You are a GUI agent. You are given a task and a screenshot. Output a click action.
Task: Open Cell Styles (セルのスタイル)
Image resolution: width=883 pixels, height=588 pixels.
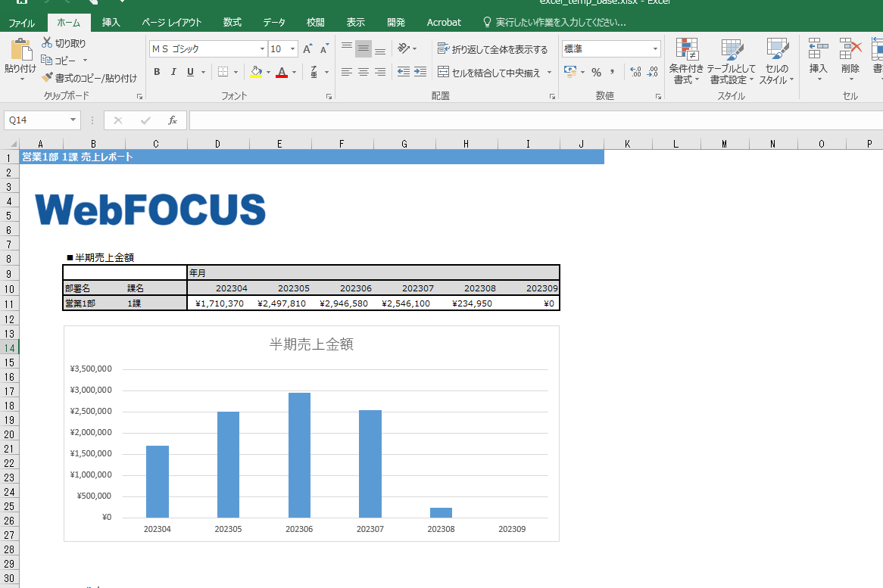coord(776,61)
